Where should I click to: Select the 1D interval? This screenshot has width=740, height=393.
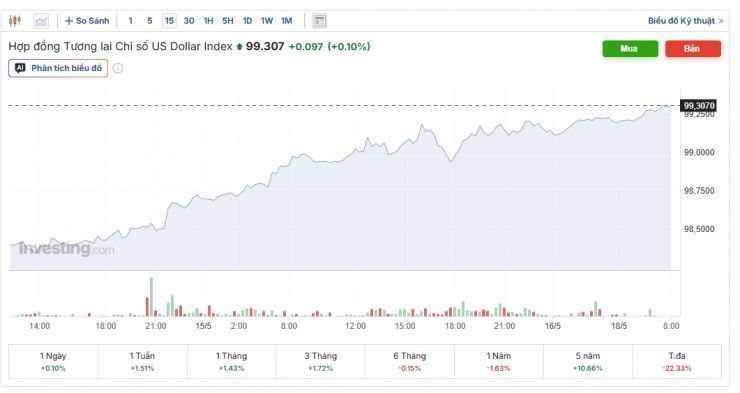[x=247, y=21]
